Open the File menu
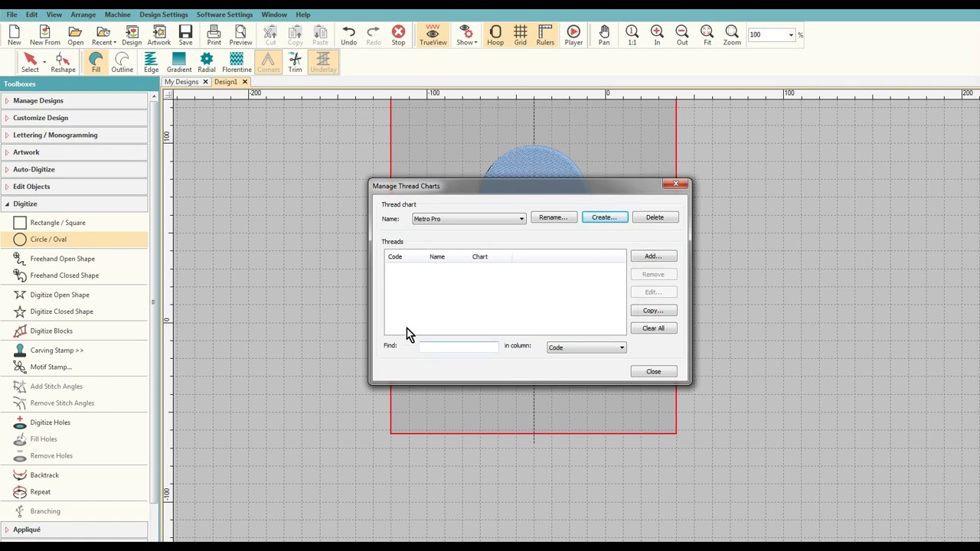Image resolution: width=980 pixels, height=551 pixels. click(11, 15)
